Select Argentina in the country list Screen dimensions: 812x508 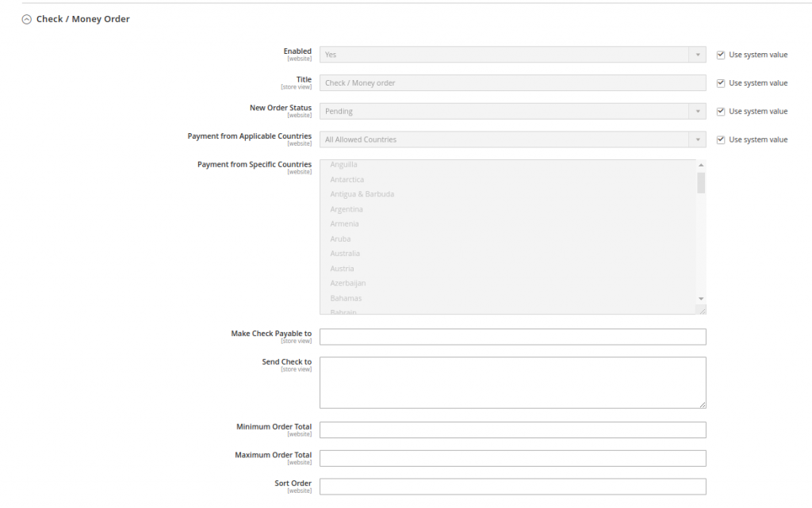click(x=347, y=209)
